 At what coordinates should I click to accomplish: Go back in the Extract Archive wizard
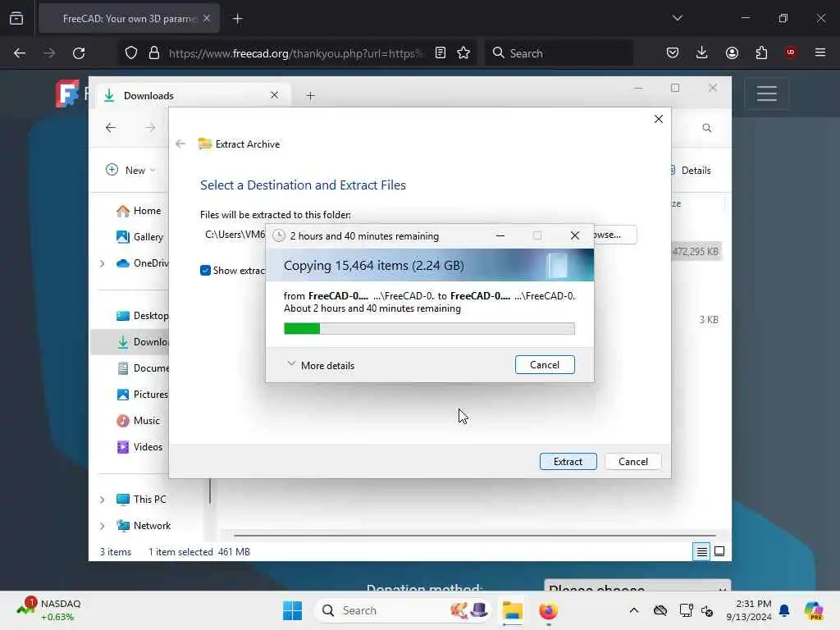(180, 144)
